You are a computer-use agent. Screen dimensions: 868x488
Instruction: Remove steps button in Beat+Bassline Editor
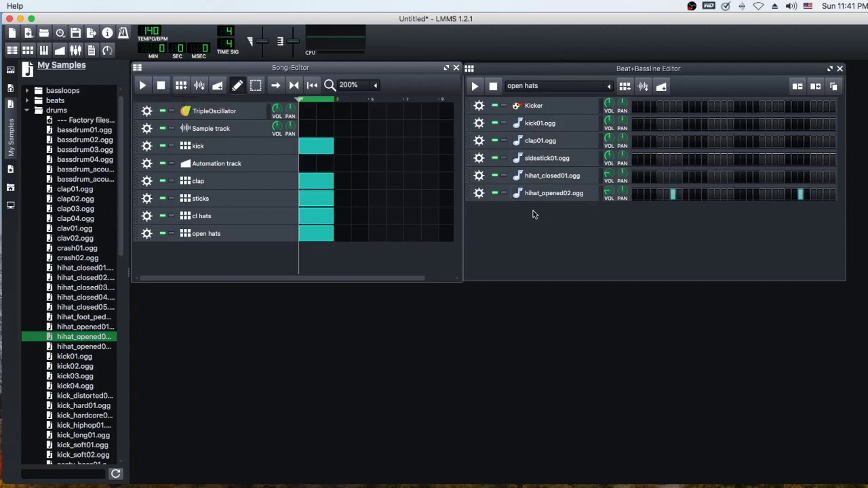797,86
